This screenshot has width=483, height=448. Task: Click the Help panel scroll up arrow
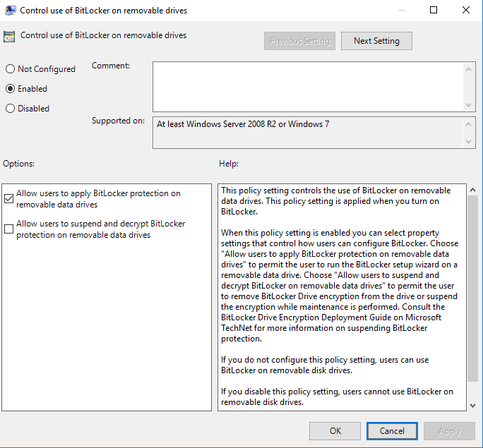point(472,190)
